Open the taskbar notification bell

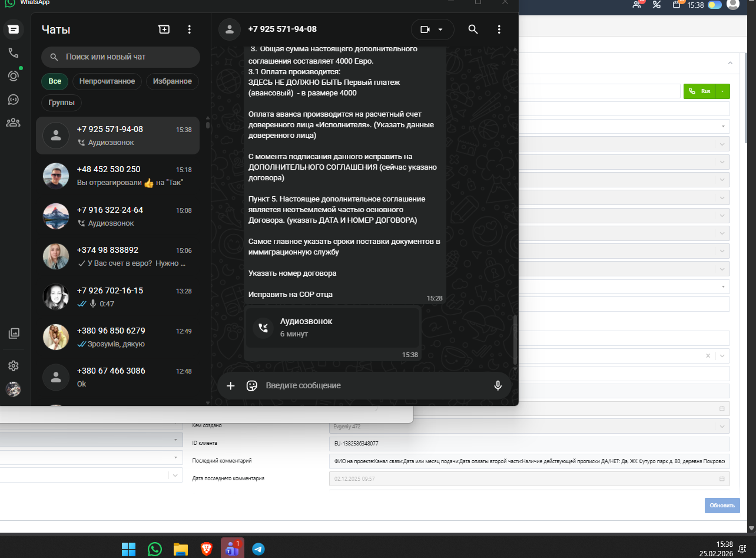(x=743, y=549)
